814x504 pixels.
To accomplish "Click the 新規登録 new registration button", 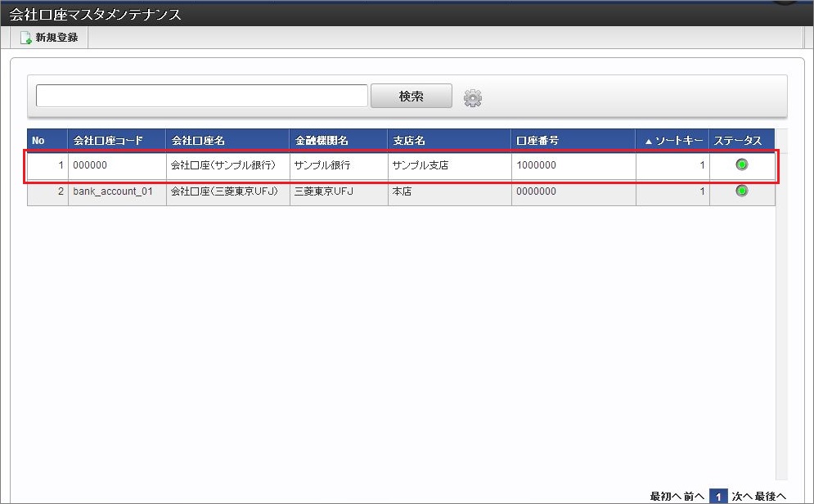I will click(49, 38).
